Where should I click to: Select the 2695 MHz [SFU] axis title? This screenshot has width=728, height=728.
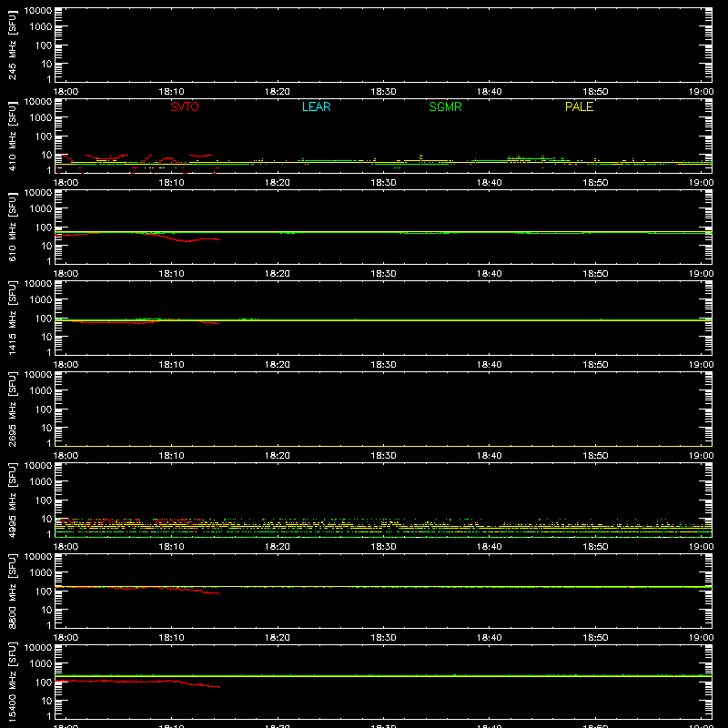(12, 409)
